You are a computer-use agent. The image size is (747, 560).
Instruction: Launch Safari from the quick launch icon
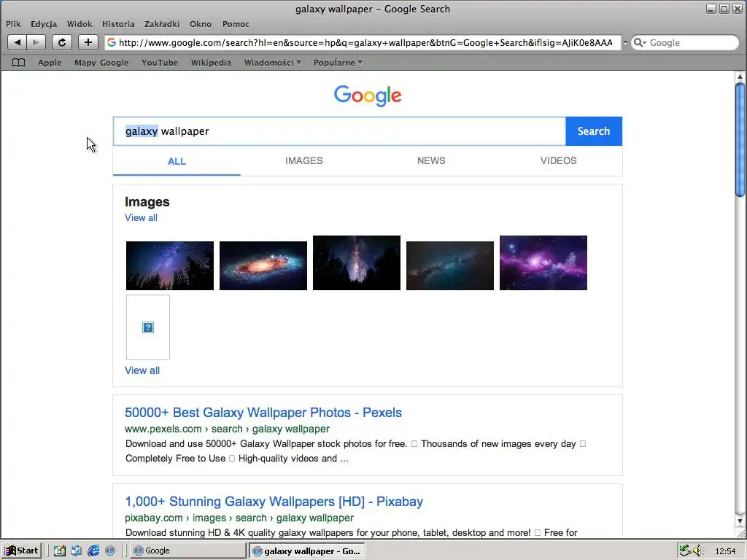[110, 551]
